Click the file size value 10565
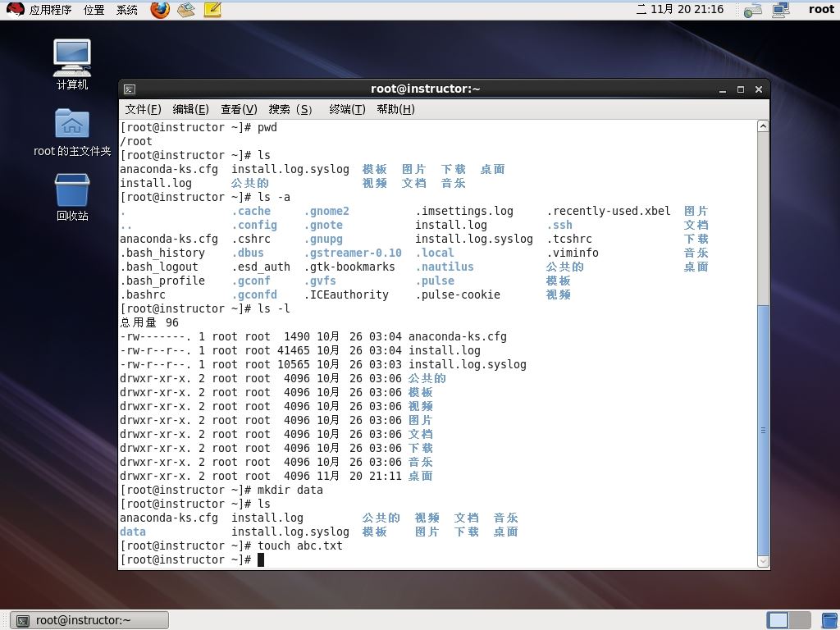Viewport: 840px width, 630px height. click(294, 364)
